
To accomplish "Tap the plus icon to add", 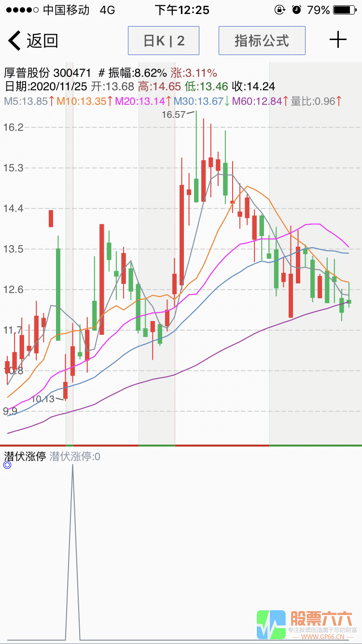I will tap(338, 40).
